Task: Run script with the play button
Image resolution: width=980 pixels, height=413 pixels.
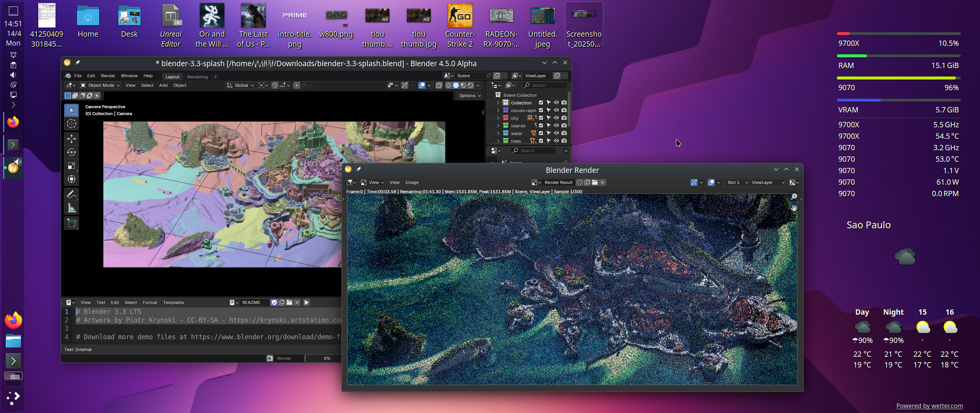Action: 307,302
